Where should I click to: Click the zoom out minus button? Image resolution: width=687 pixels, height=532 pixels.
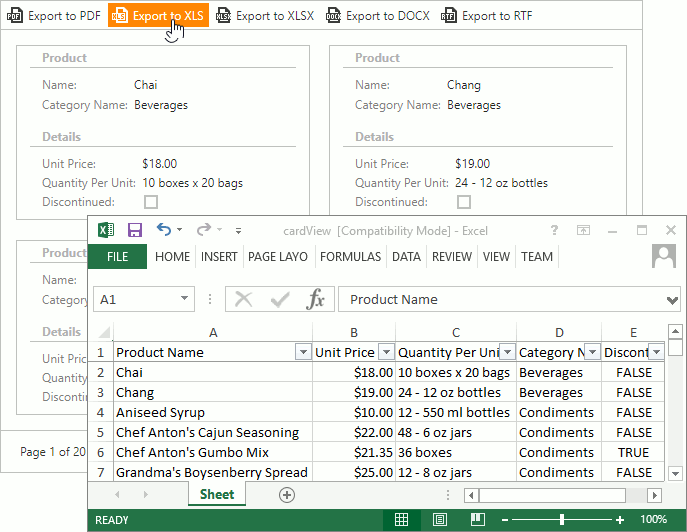505,520
